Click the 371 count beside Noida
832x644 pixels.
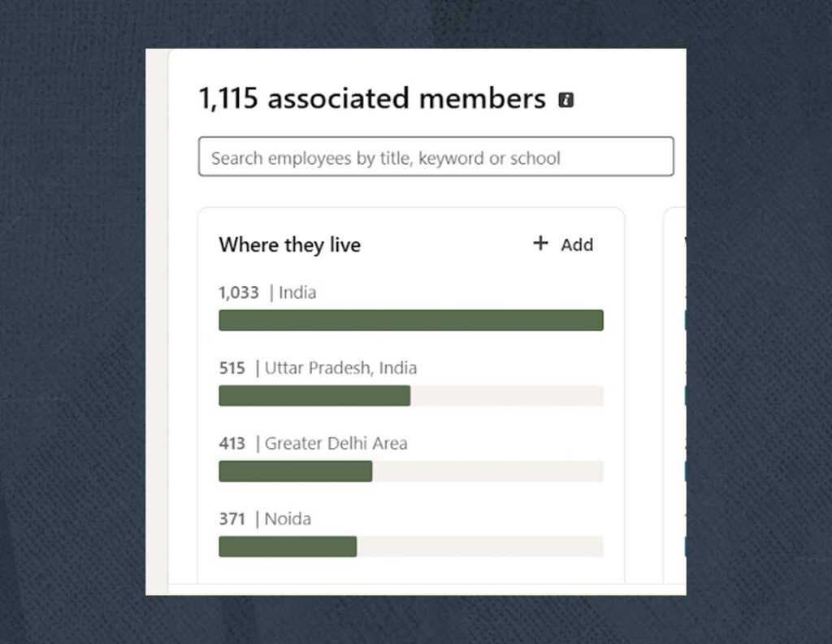point(232,518)
